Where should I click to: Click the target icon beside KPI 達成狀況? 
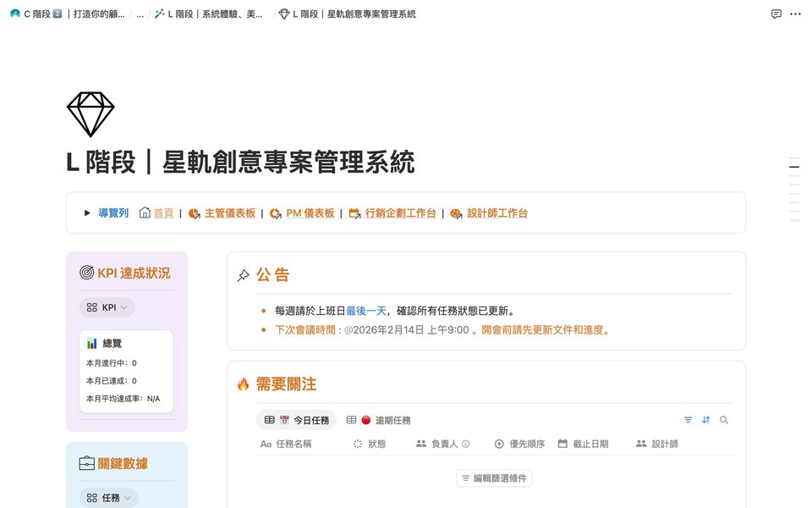[86, 273]
